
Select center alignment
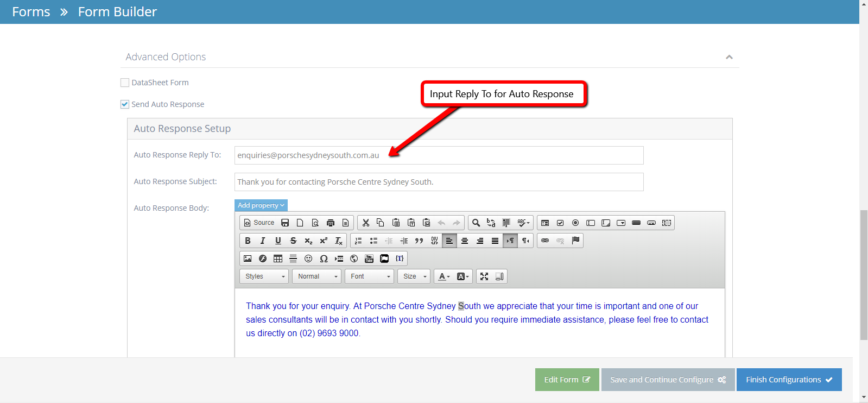tap(465, 241)
